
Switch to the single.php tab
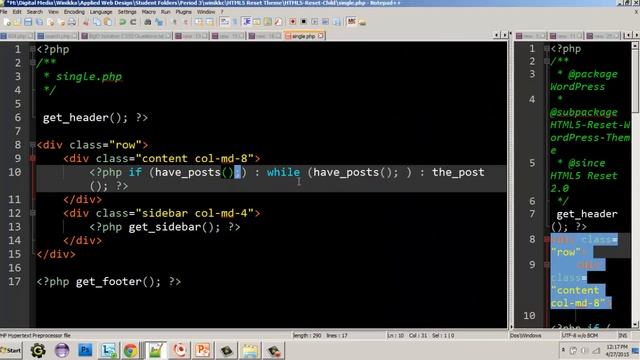(303, 36)
